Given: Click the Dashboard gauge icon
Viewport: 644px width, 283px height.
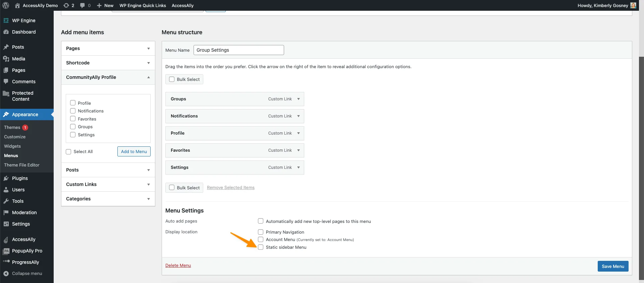Looking at the screenshot, I should [x=6, y=32].
